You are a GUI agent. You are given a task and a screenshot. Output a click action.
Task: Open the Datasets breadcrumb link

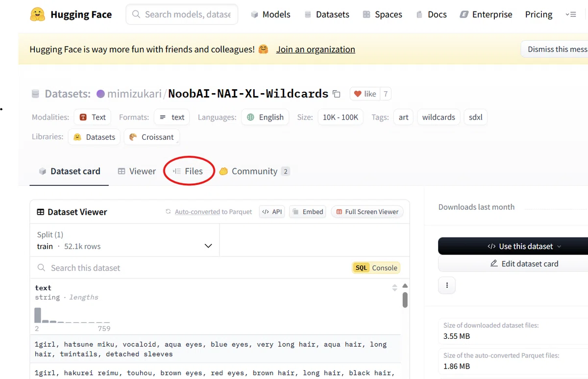67,94
